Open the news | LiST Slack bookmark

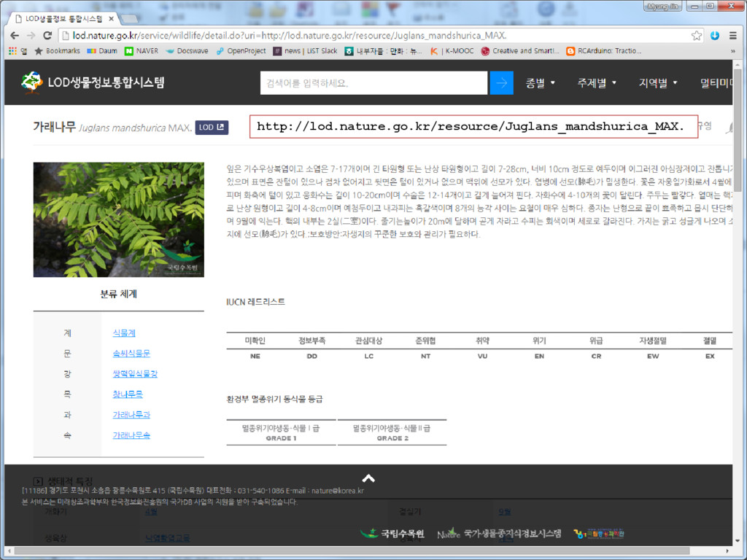(306, 50)
